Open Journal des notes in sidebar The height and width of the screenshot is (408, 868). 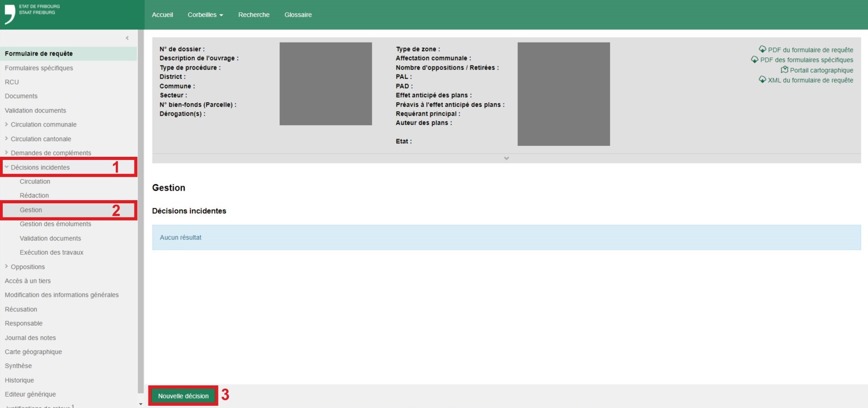coord(30,338)
